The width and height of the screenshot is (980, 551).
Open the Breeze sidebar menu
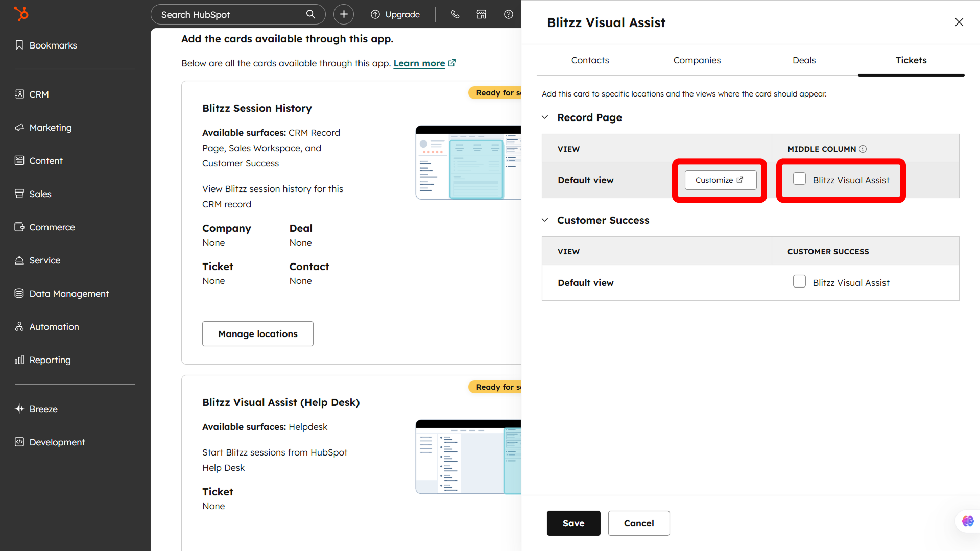point(36,409)
